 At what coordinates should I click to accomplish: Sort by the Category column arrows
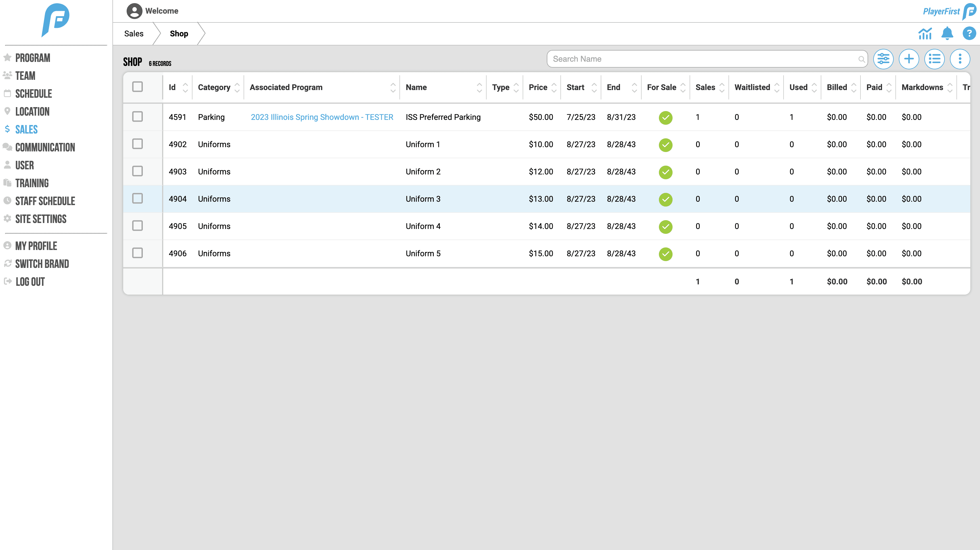click(237, 88)
